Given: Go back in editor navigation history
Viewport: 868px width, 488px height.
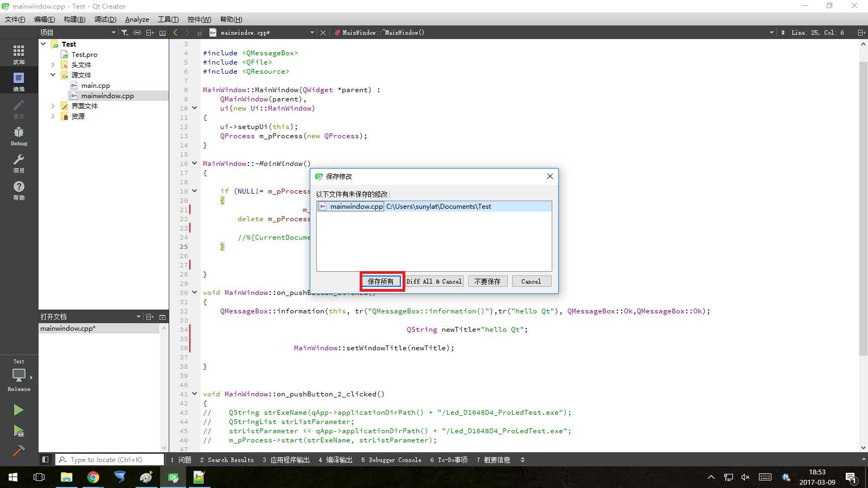Looking at the screenshot, I should pyautogui.click(x=175, y=33).
